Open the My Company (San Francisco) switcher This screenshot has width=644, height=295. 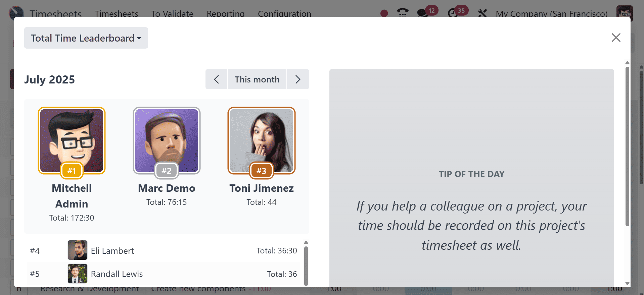pyautogui.click(x=552, y=14)
